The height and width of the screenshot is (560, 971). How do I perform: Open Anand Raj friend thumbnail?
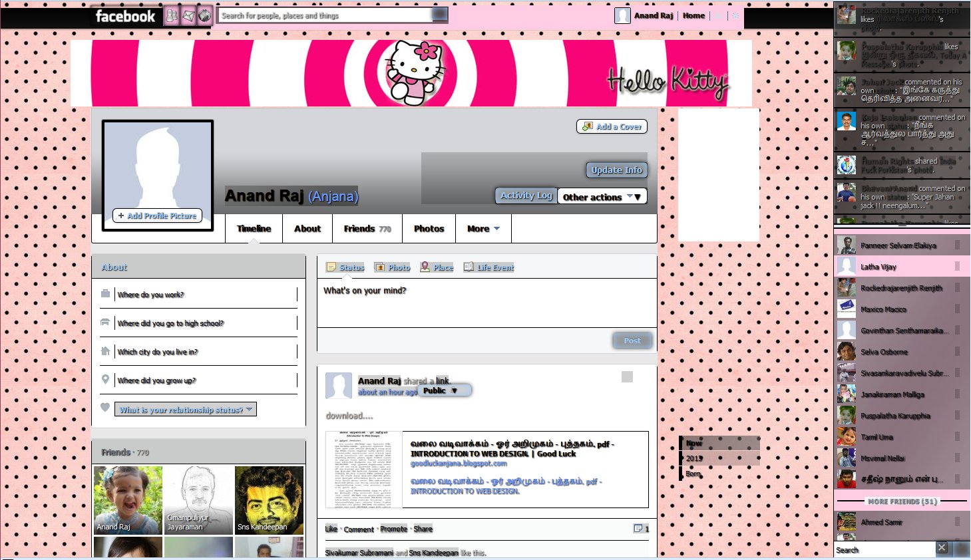click(128, 500)
